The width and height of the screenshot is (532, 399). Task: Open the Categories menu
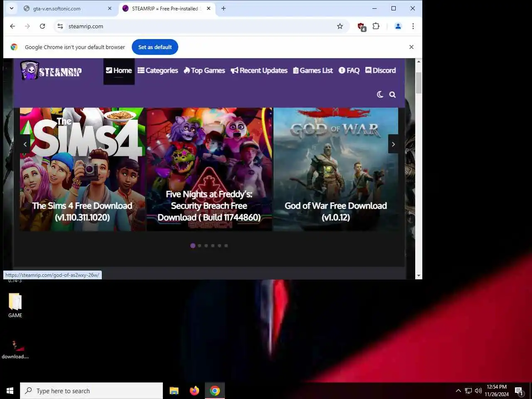click(158, 71)
